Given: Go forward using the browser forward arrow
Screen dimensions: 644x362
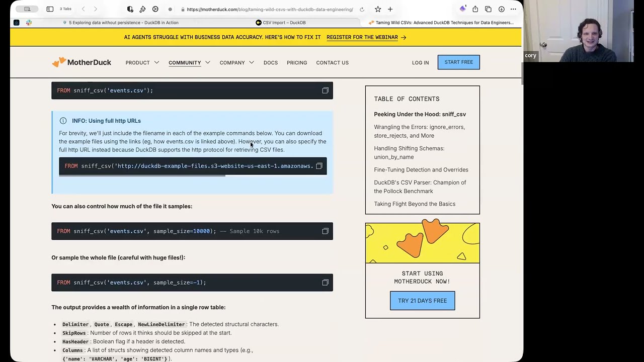Looking at the screenshot, I should 95,9.
